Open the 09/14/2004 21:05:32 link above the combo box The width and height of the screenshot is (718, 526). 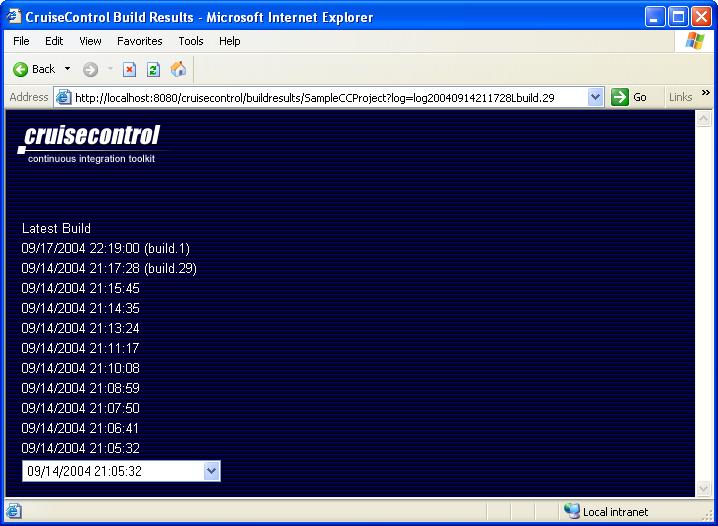81,448
